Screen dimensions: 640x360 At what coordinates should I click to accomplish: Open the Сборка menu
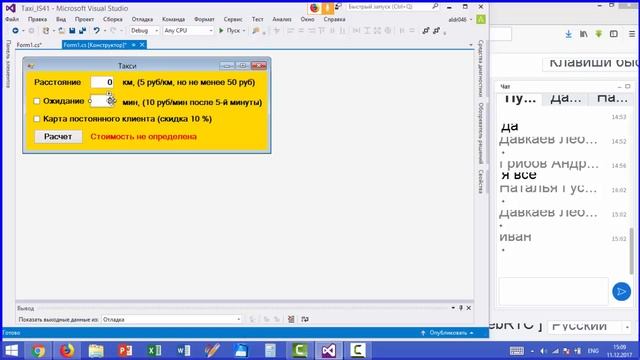coord(113,19)
